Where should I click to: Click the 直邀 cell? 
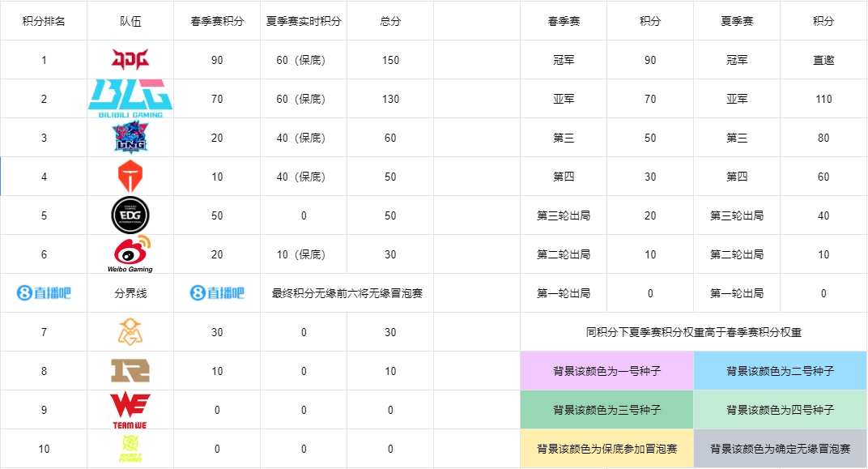tap(823, 60)
